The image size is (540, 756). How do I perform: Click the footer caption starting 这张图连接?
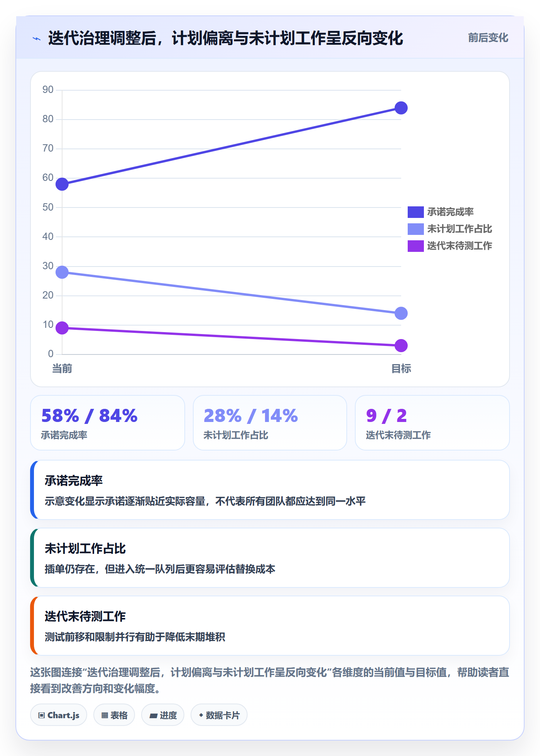pyautogui.click(x=270, y=680)
